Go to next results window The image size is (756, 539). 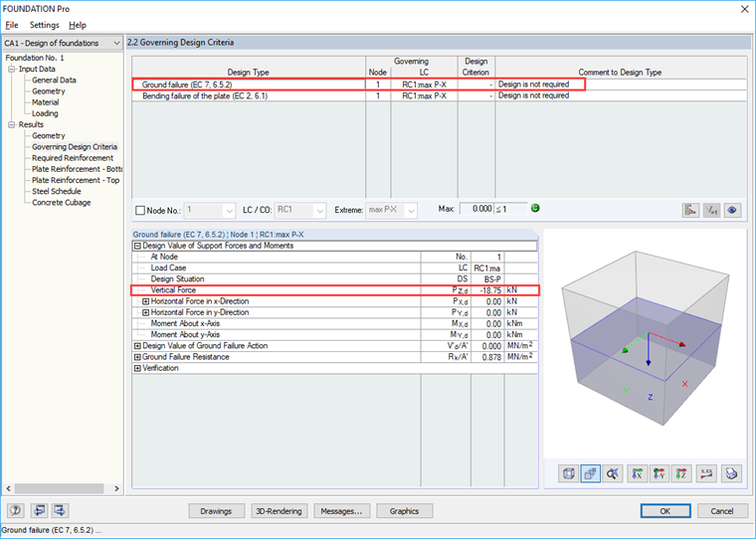coord(60,510)
